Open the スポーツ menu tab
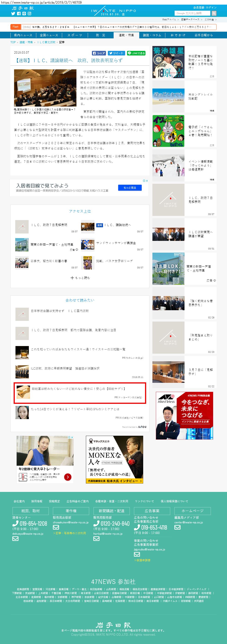Viewport: 227px width, 644px height. [x=75, y=35]
